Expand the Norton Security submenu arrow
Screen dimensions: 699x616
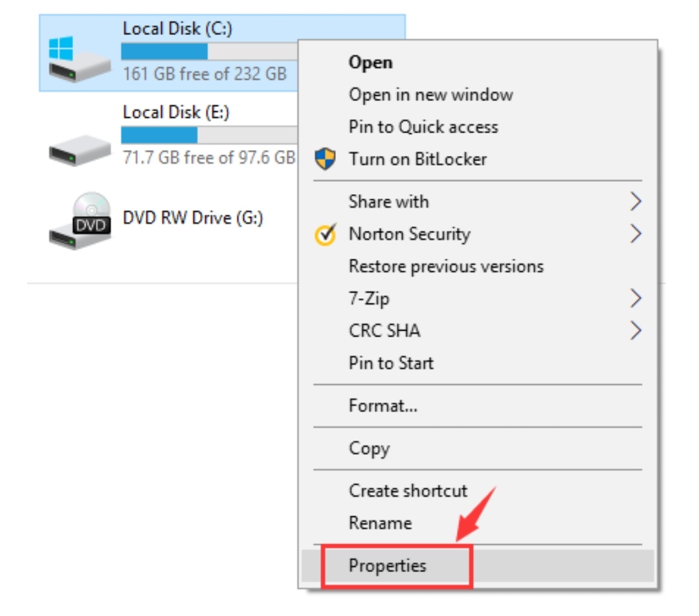point(636,234)
